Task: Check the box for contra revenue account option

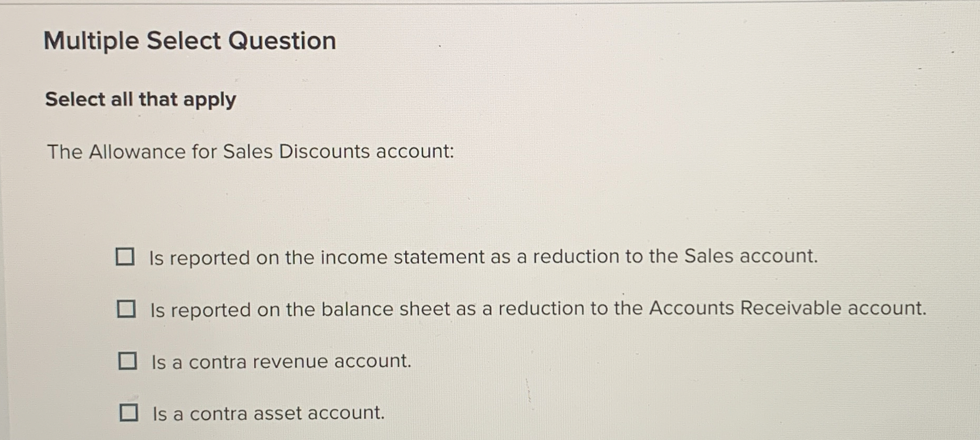Action: click(128, 360)
